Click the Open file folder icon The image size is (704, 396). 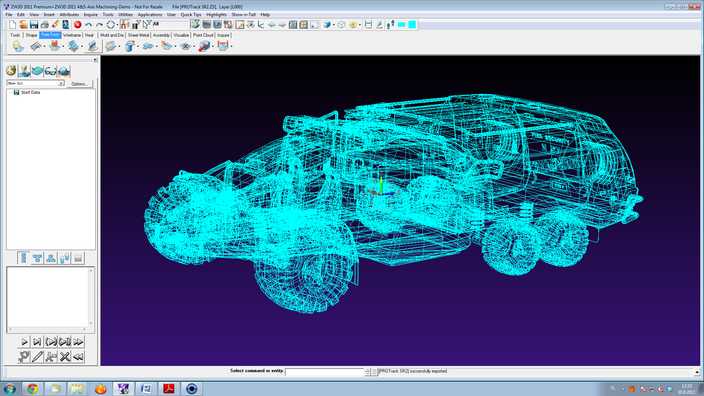(23, 25)
